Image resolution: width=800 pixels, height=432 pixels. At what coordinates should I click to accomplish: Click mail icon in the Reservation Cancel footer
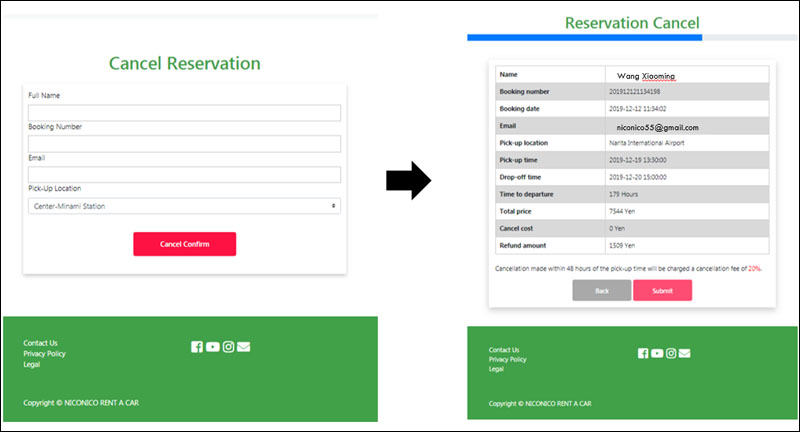pyautogui.click(x=684, y=353)
